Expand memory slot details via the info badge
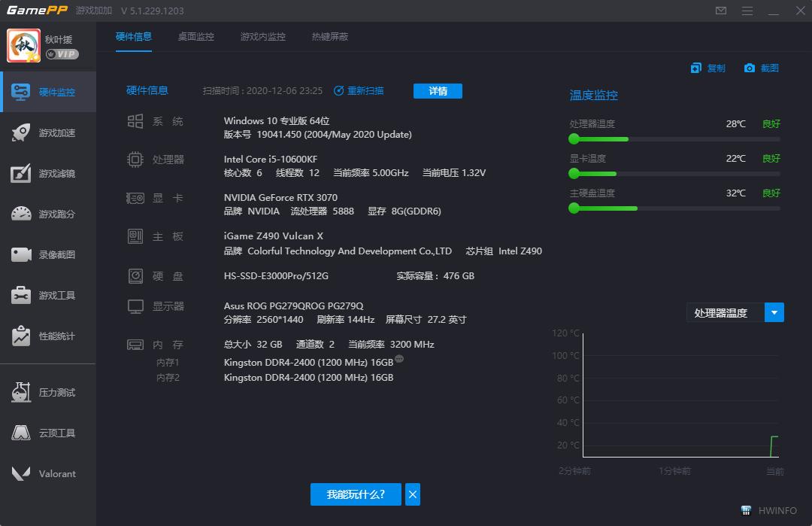812x526 pixels. 398,359
